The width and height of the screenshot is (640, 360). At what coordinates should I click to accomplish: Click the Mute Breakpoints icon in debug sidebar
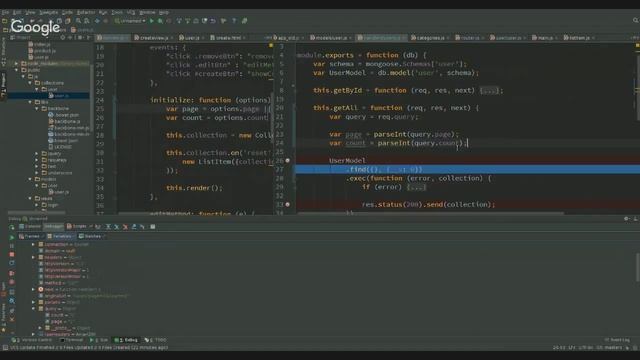(12, 282)
